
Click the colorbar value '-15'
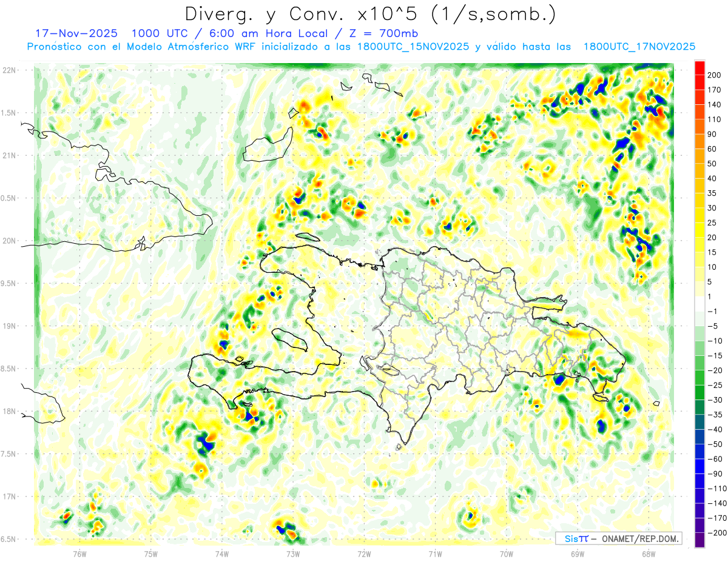click(x=716, y=356)
